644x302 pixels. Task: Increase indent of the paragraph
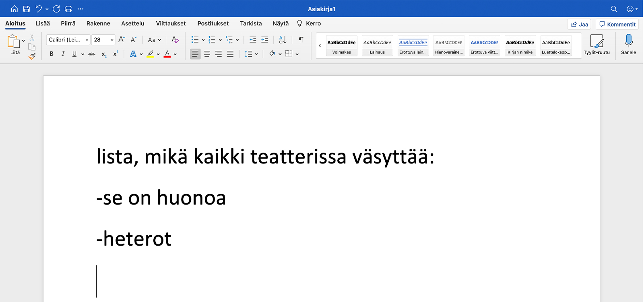(x=264, y=39)
